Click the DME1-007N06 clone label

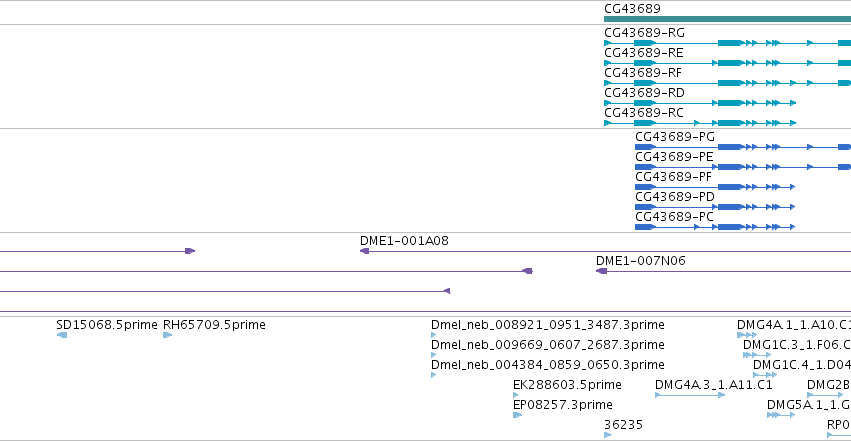[x=640, y=261]
